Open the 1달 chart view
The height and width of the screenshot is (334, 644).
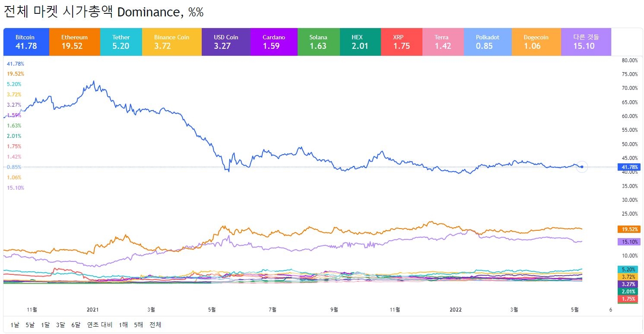coord(44,324)
